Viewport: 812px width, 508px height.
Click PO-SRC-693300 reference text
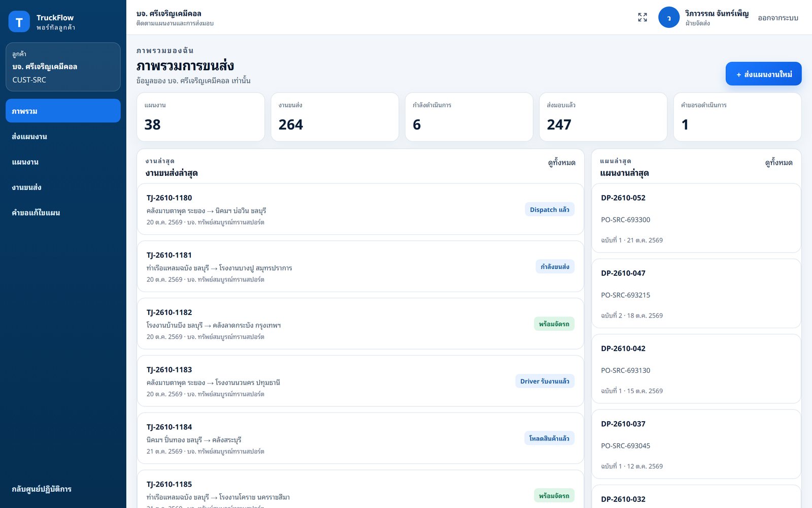point(625,219)
